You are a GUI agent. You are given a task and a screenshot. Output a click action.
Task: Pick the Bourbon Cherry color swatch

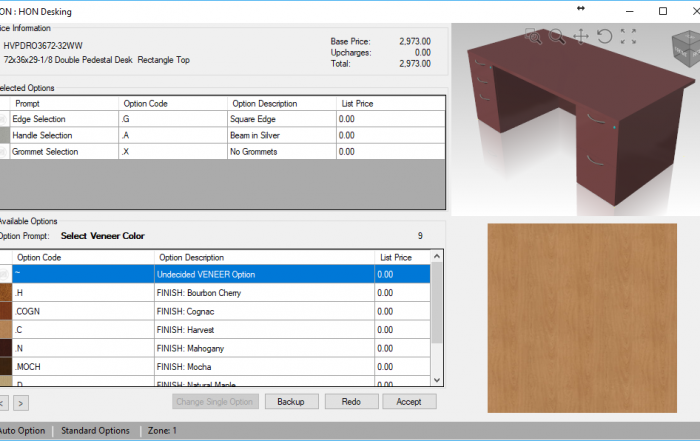(x=6, y=293)
